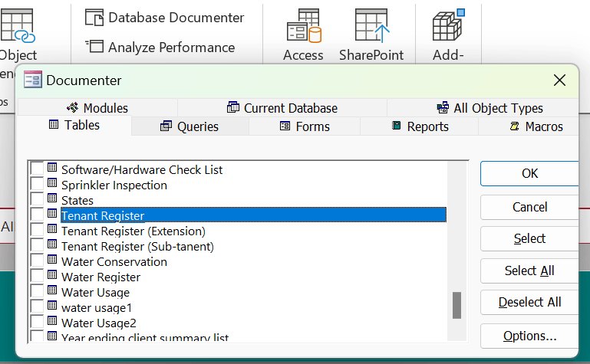The height and width of the screenshot is (364, 590).
Task: Check the water usage1 checkbox
Action: click(37, 307)
